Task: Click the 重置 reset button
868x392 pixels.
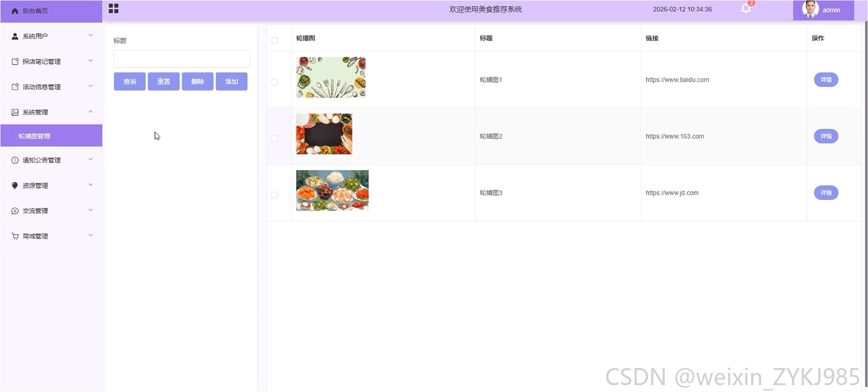Action: tap(164, 82)
